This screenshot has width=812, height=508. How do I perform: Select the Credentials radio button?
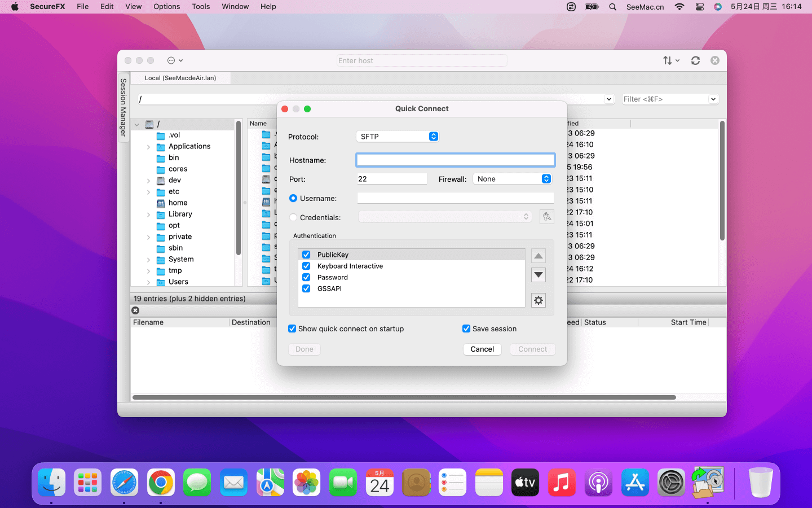point(293,217)
